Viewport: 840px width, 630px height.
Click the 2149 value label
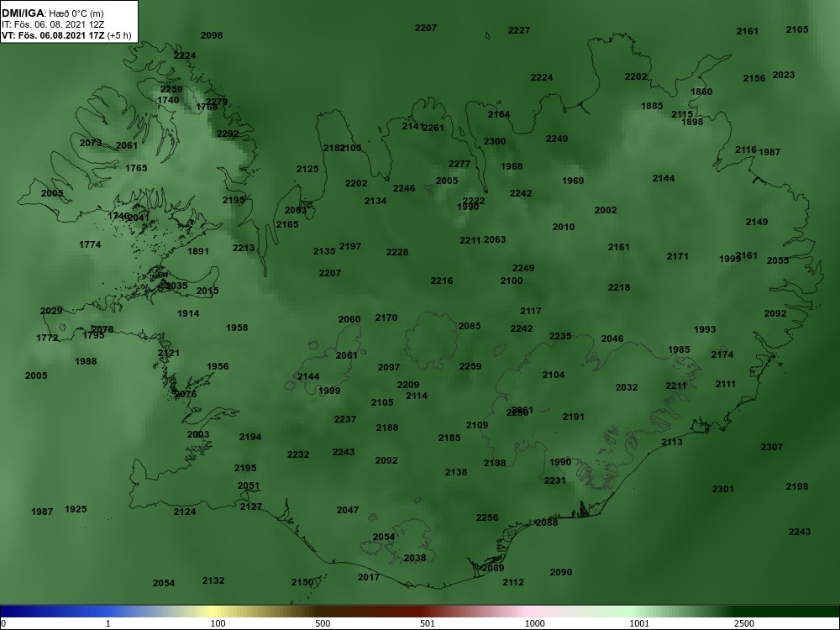(x=757, y=222)
